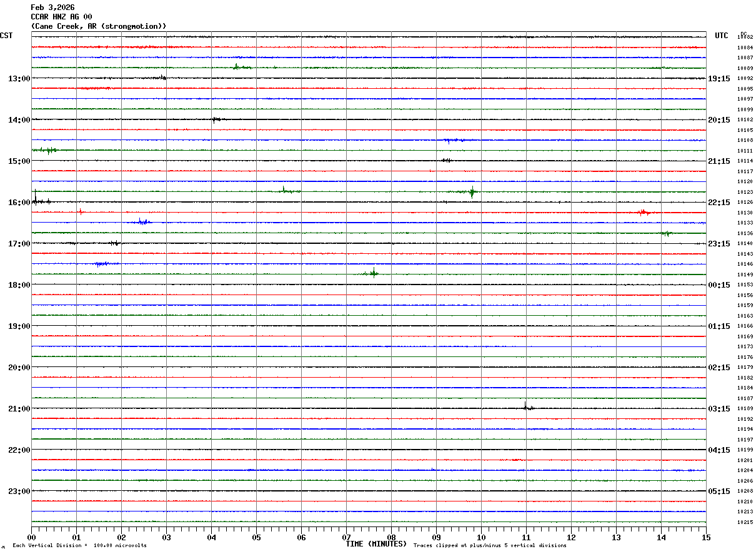Click the '(Cane Creek, AR (strongmotion))' title
756x554 pixels.
pos(99,26)
